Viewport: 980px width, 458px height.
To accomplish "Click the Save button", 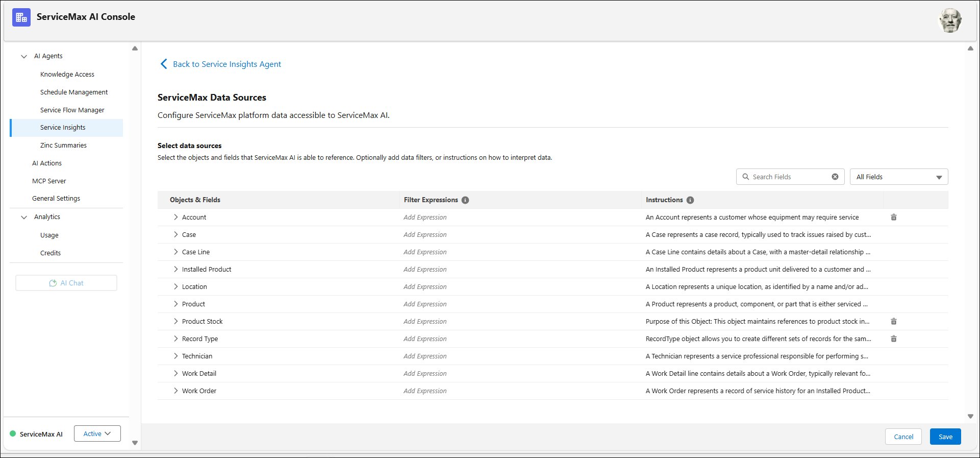I will click(945, 437).
